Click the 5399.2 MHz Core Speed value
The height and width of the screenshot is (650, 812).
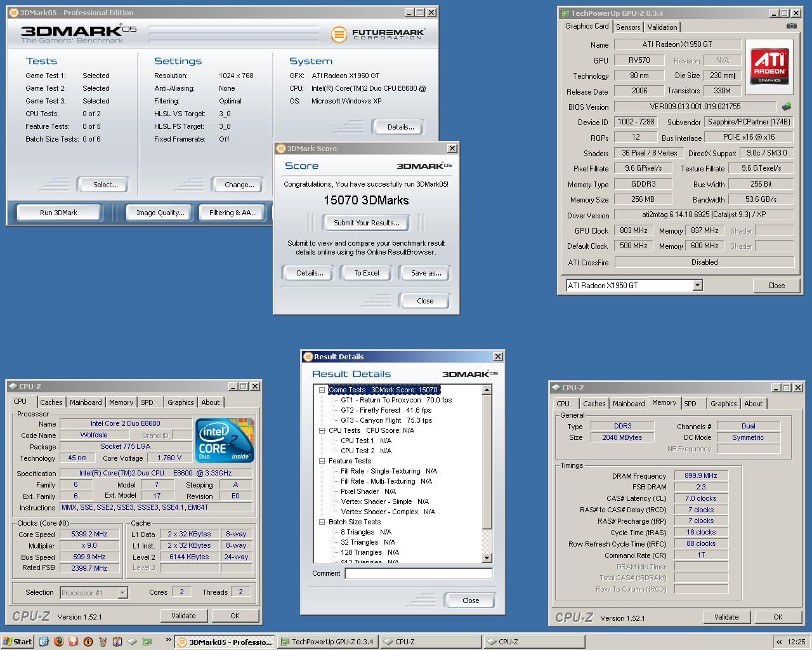(x=89, y=534)
